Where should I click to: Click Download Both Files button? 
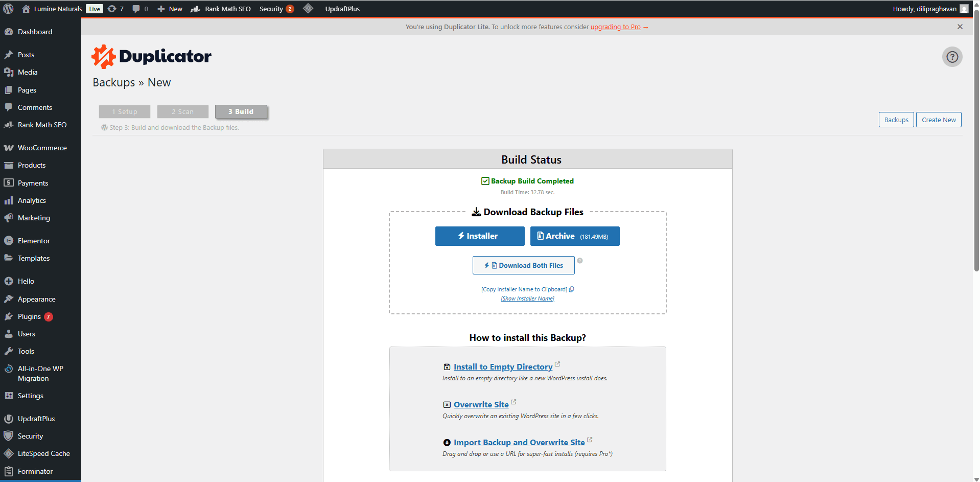tap(524, 265)
